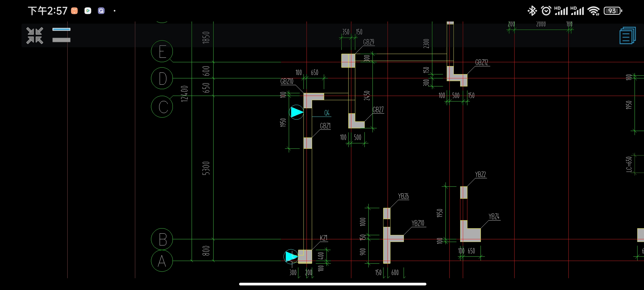Tap the orange notification app icon
644x290 pixels.
pyautogui.click(x=74, y=11)
